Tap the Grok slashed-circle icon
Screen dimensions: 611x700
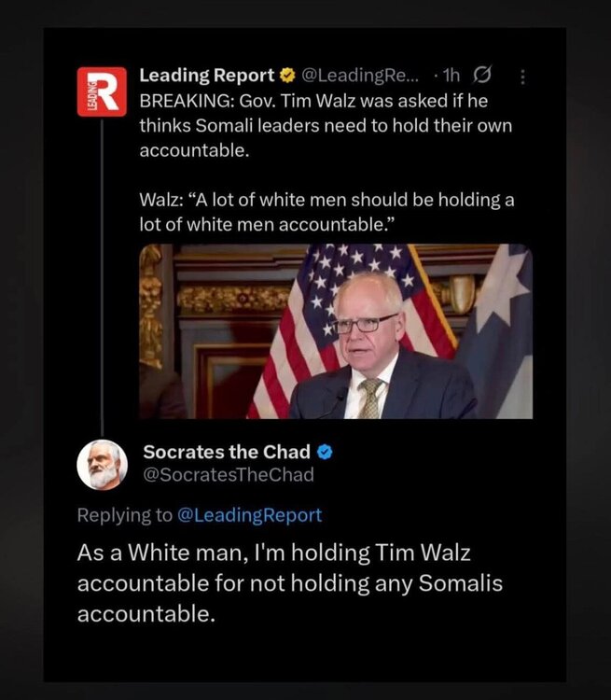482,76
